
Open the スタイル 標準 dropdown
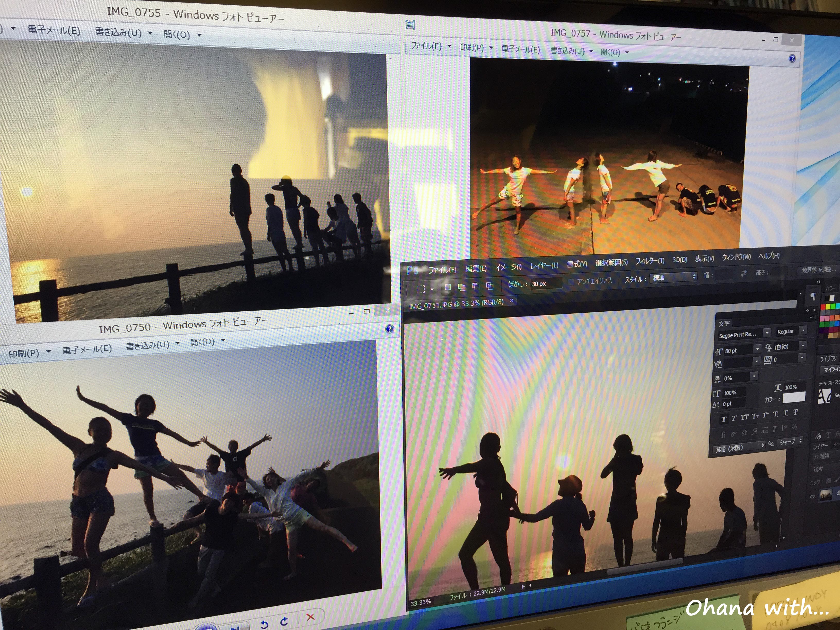pos(674,277)
